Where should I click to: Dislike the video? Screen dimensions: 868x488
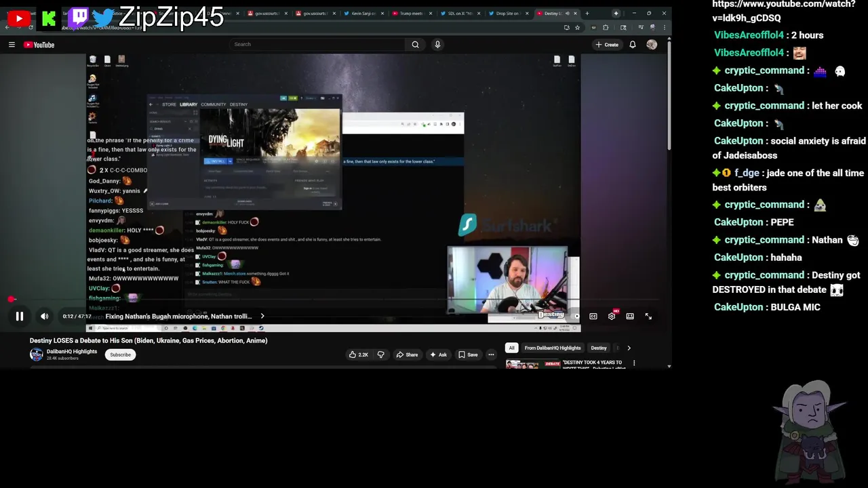[x=381, y=354]
